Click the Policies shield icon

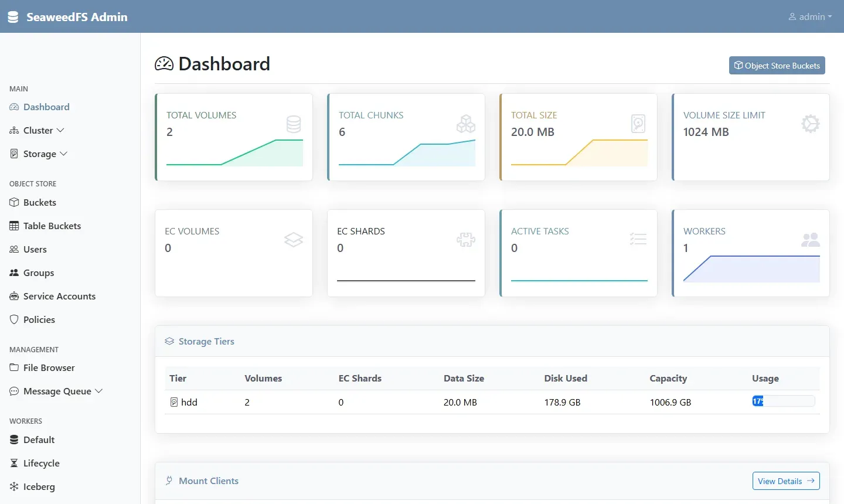pyautogui.click(x=14, y=319)
